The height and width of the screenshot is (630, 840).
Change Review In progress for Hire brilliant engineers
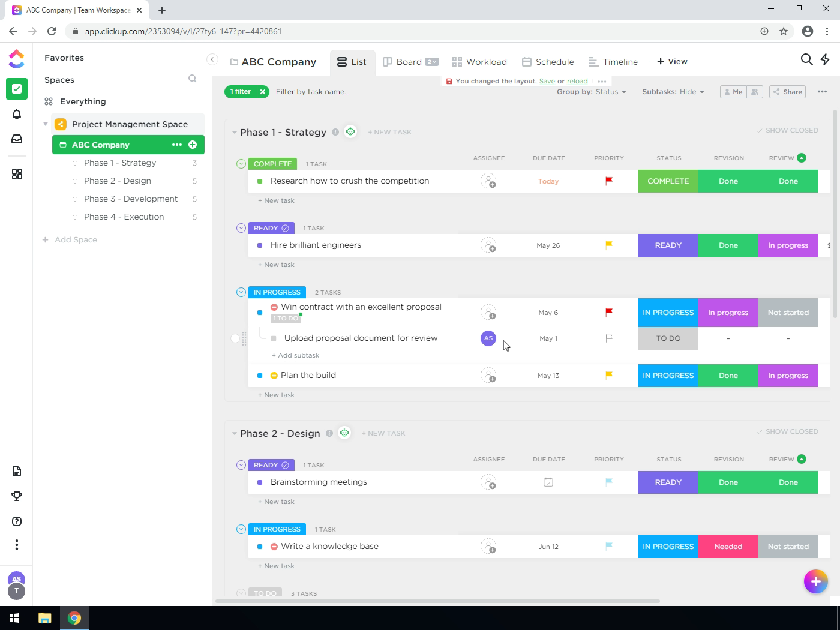pyautogui.click(x=788, y=245)
